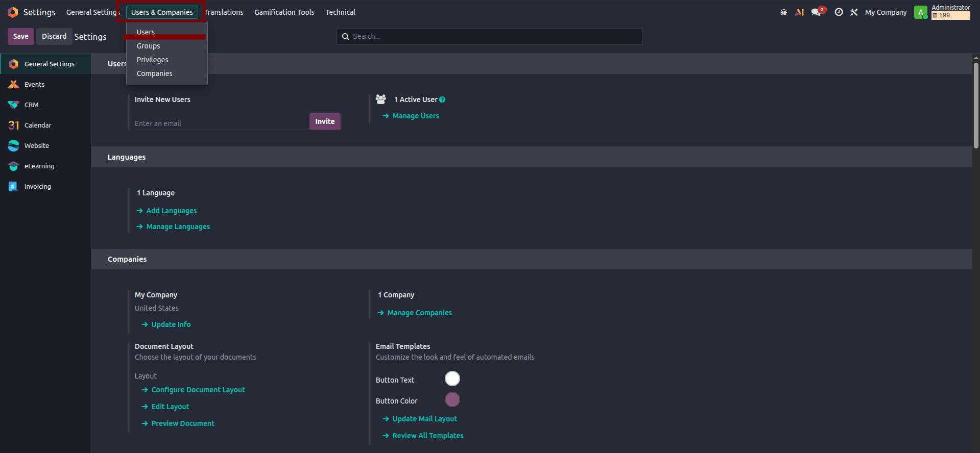This screenshot has height=453, width=980.
Task: Open the activities clock icon
Action: pos(839,12)
